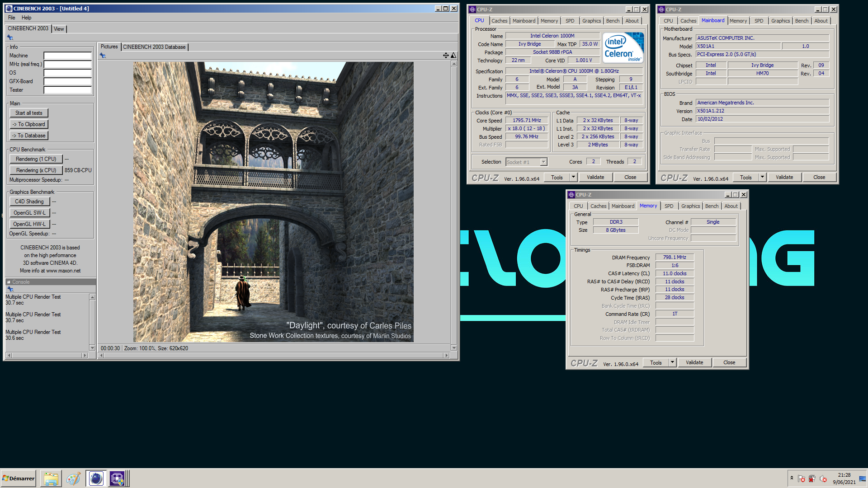
Task: Click Tools button in CPU-Z Memory window
Action: click(656, 362)
